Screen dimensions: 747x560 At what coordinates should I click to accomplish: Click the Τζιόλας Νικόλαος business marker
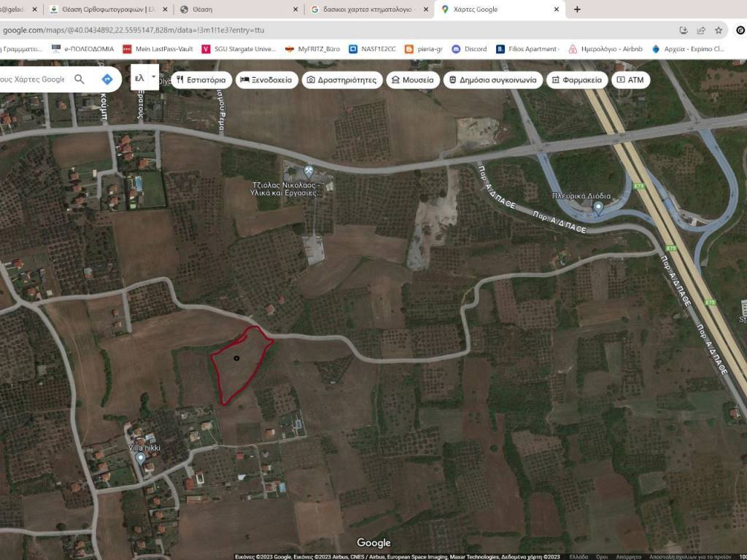tap(308, 172)
